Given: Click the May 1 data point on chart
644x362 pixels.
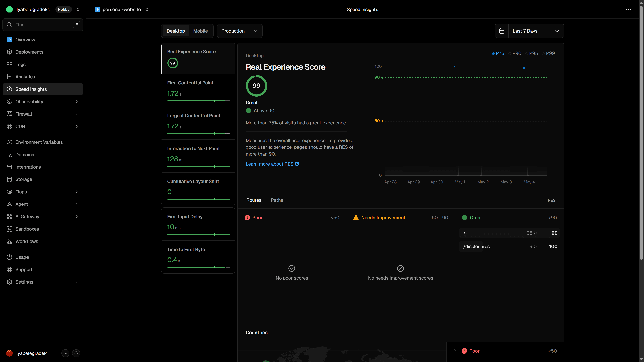Looking at the screenshot, I should click(x=454, y=67).
